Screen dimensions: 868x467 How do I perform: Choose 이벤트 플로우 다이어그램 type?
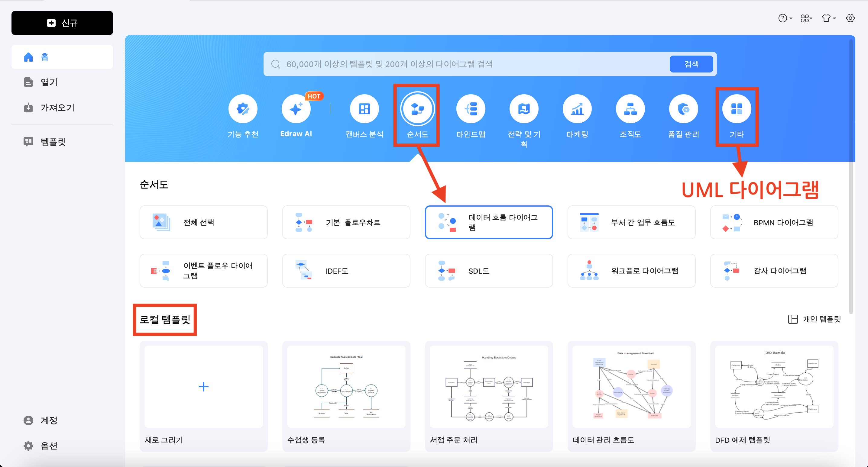coord(203,271)
